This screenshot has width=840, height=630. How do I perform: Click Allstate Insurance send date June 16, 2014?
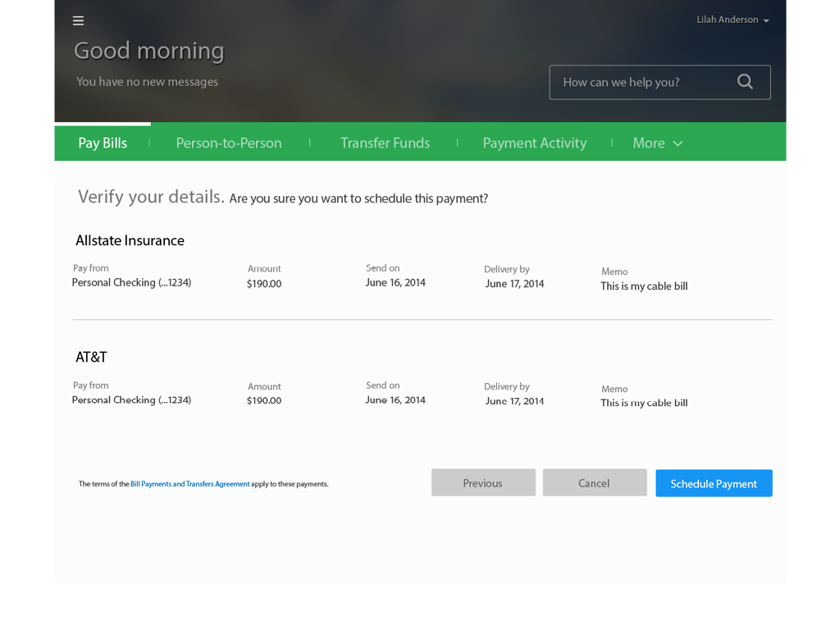tap(395, 282)
